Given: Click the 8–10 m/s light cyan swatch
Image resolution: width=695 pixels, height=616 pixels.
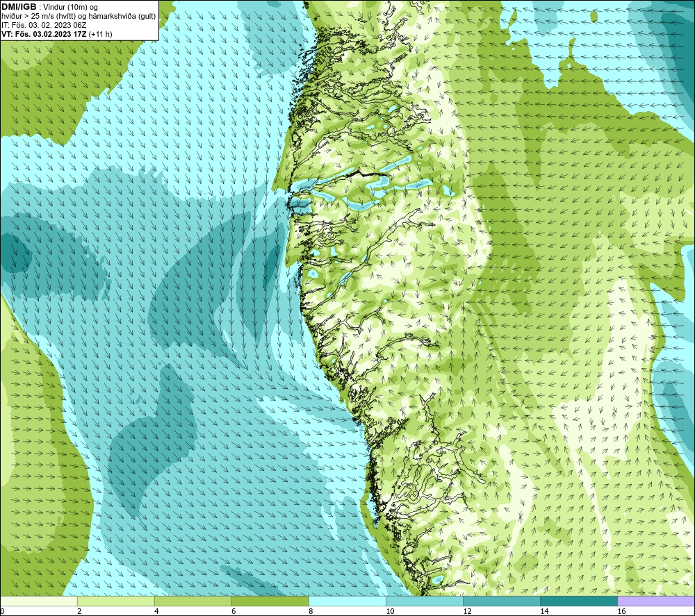Looking at the screenshot, I should [x=347, y=601].
